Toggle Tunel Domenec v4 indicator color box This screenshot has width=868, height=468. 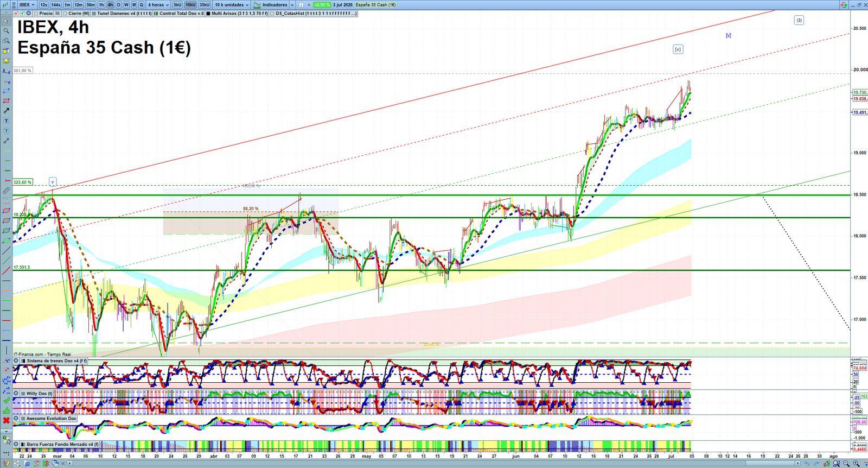point(94,14)
